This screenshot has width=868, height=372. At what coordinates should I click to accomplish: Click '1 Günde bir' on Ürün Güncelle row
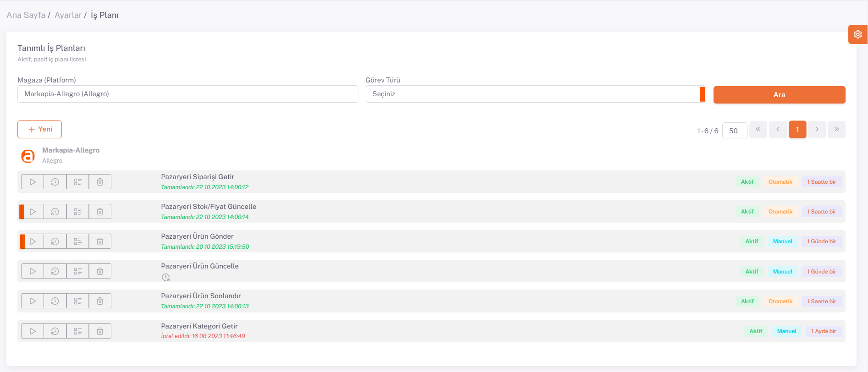coord(822,272)
